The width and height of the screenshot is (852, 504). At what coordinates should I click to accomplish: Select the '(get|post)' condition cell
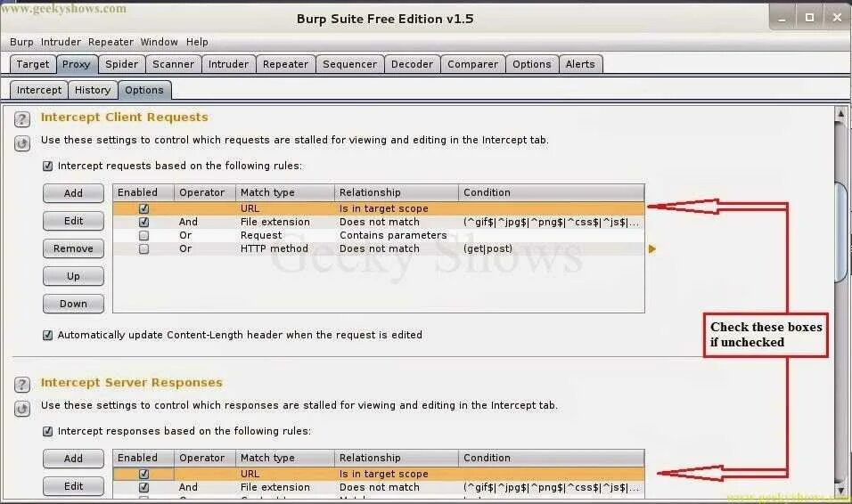tap(552, 248)
